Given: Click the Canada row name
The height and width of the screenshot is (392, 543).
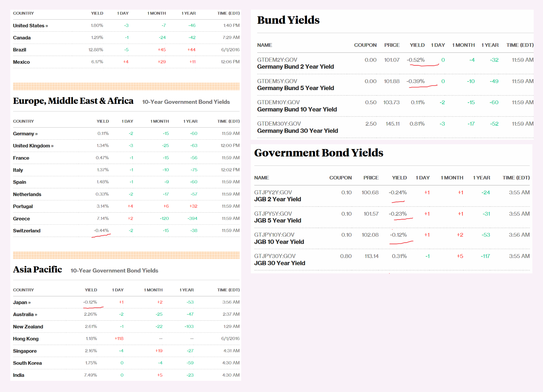Looking at the screenshot, I should point(22,38).
